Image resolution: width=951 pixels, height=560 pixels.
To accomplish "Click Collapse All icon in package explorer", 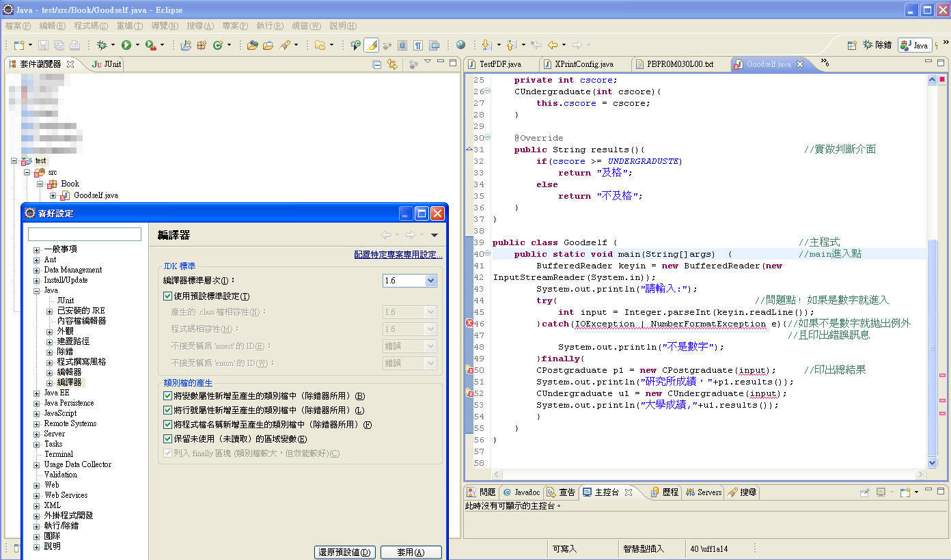I will [377, 64].
